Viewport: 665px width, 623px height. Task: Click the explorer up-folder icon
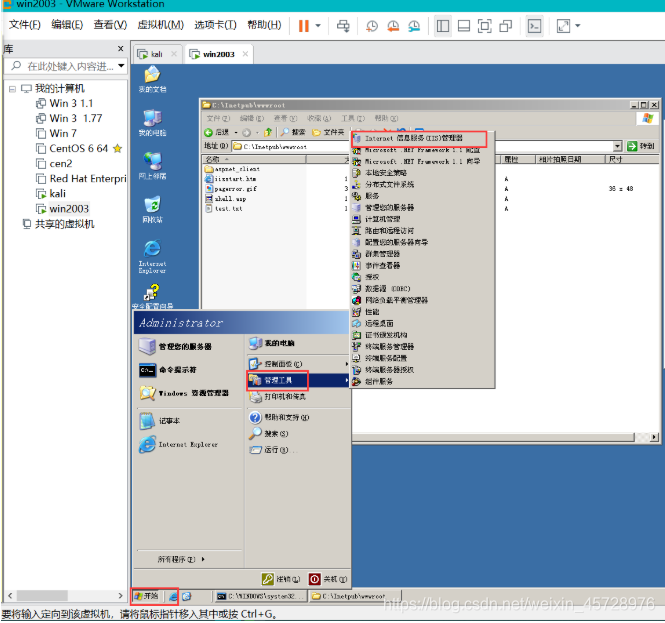(268, 133)
